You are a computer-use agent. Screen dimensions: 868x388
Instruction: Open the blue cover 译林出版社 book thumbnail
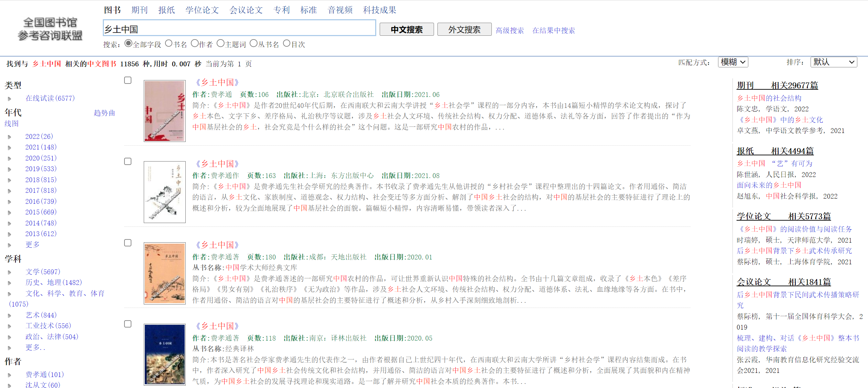click(x=165, y=354)
